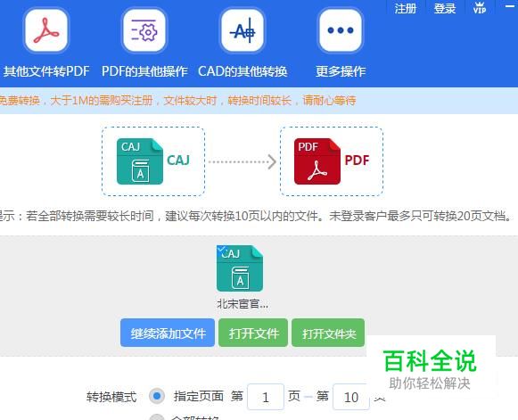
Task: Click the 打开文件夹 button
Action: click(328, 333)
